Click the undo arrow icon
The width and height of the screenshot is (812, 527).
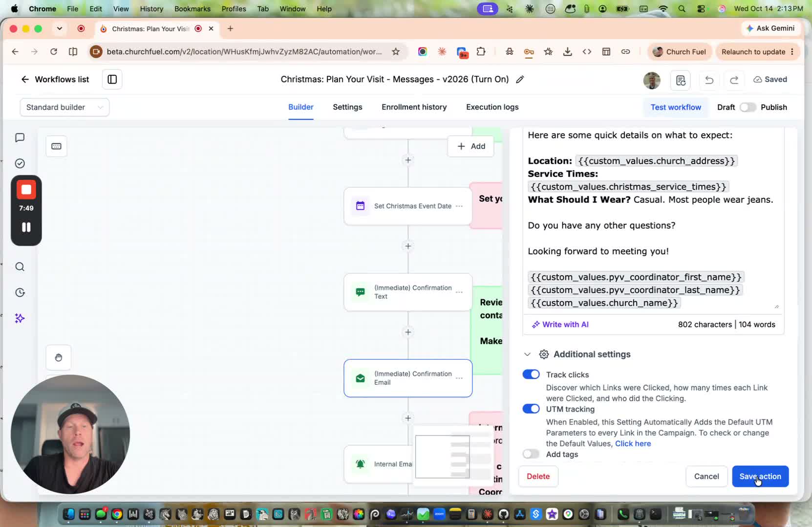709,80
